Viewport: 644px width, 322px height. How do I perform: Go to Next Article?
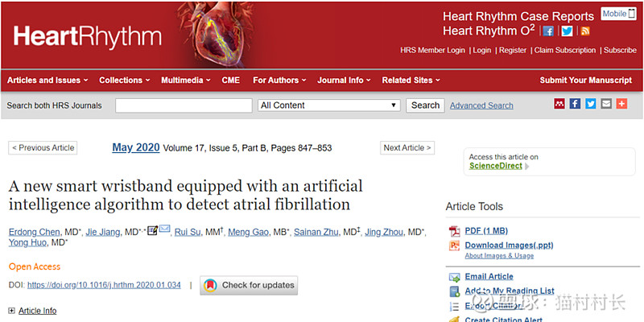pyautogui.click(x=407, y=148)
